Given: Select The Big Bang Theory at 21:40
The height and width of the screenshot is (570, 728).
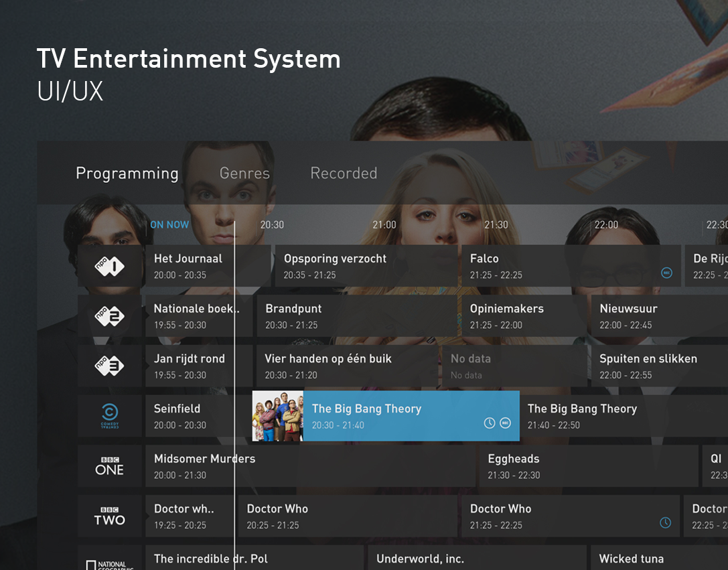Looking at the screenshot, I should coord(624,416).
